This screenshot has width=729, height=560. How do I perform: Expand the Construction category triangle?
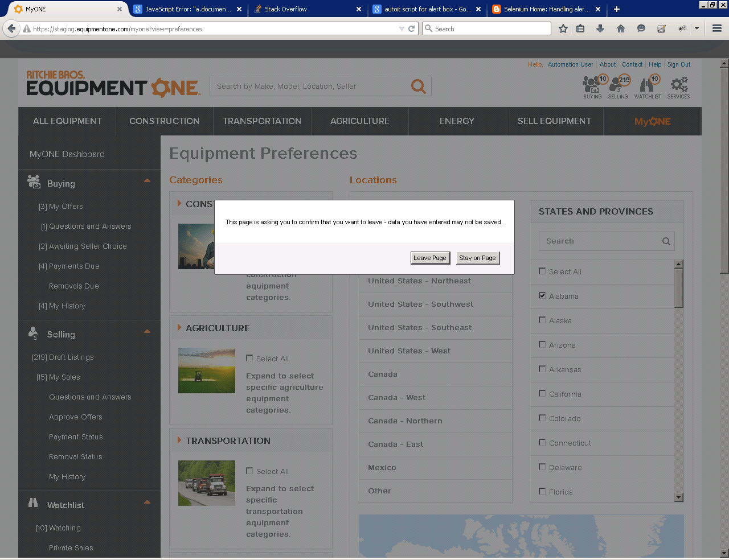click(x=179, y=204)
